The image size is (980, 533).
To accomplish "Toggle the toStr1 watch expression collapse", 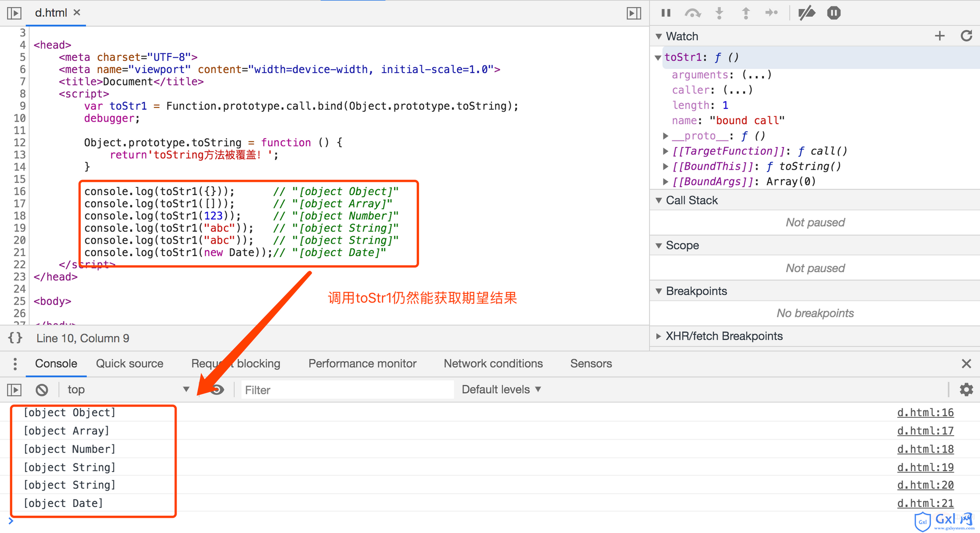I will click(x=658, y=58).
